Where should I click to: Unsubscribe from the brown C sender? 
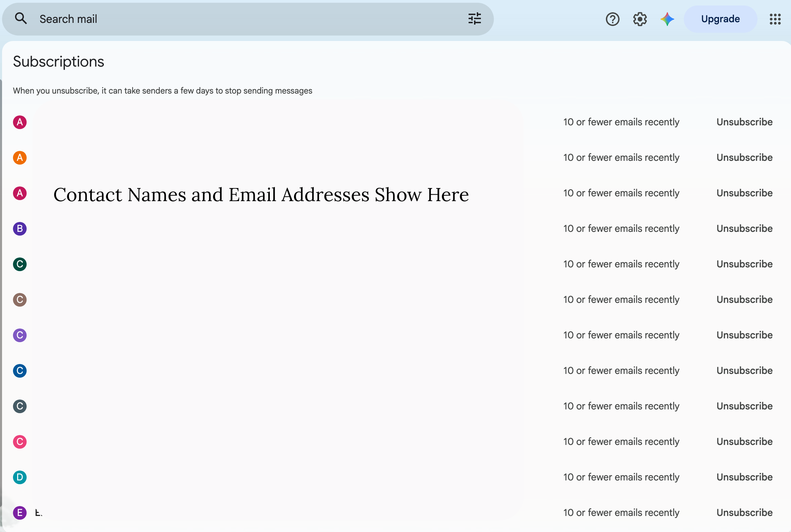(745, 299)
